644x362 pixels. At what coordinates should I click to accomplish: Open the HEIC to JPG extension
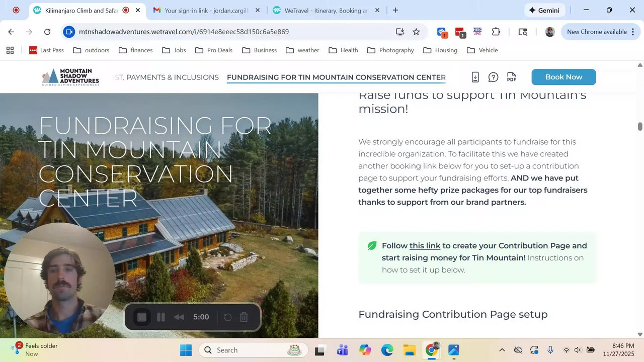(x=477, y=32)
